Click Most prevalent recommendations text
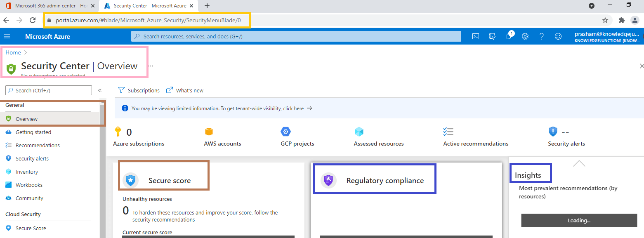Image resolution: width=644 pixels, height=238 pixels. 568,192
